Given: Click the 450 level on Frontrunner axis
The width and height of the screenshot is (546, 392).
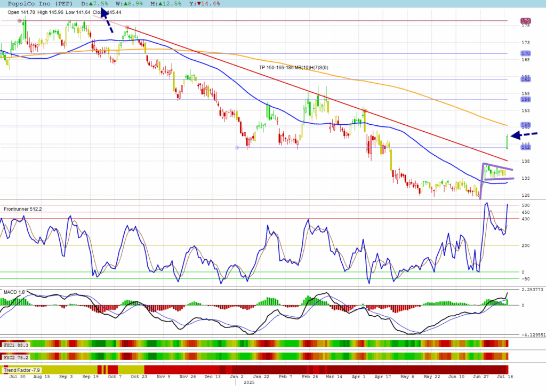Looking at the screenshot, I should [x=525, y=212].
